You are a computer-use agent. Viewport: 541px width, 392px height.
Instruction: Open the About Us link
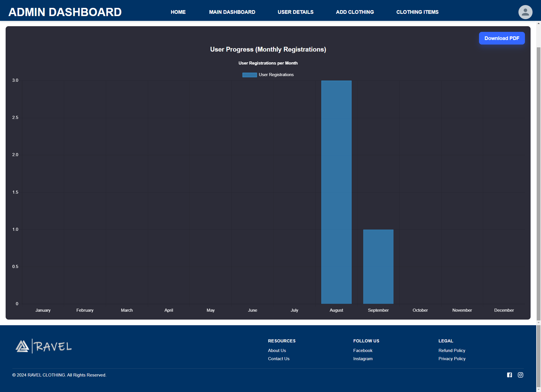tap(277, 350)
